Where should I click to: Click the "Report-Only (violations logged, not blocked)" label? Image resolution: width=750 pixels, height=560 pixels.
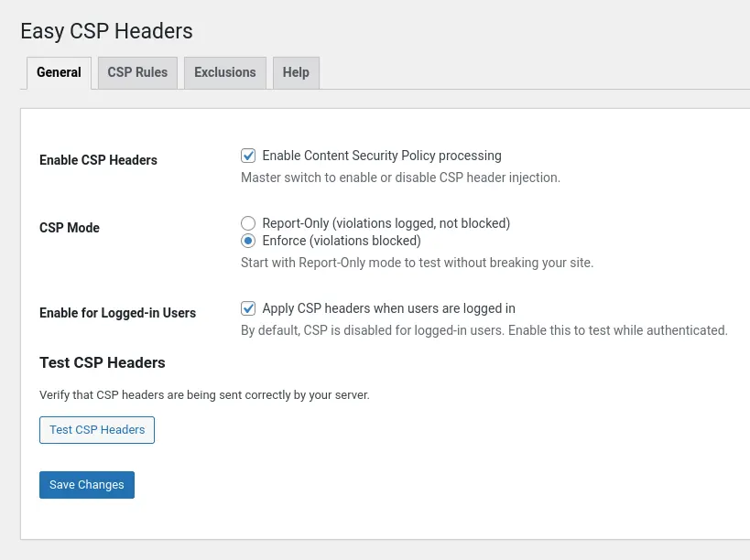pos(386,223)
